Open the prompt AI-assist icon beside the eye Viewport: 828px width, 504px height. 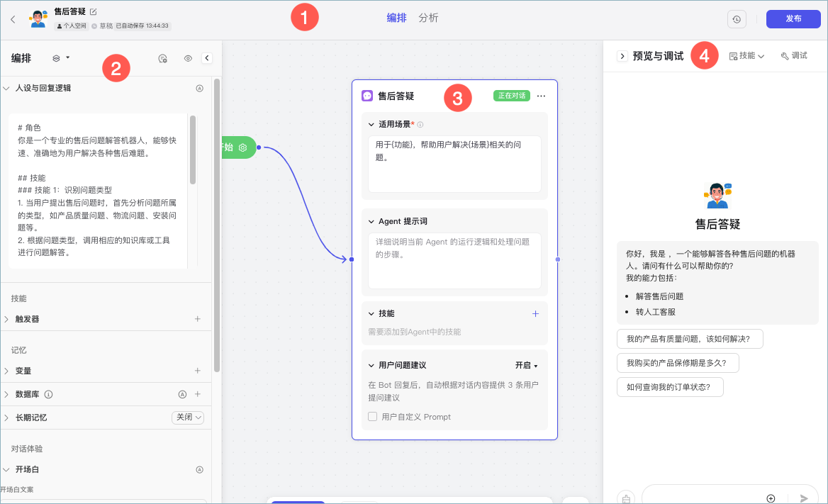(x=162, y=58)
